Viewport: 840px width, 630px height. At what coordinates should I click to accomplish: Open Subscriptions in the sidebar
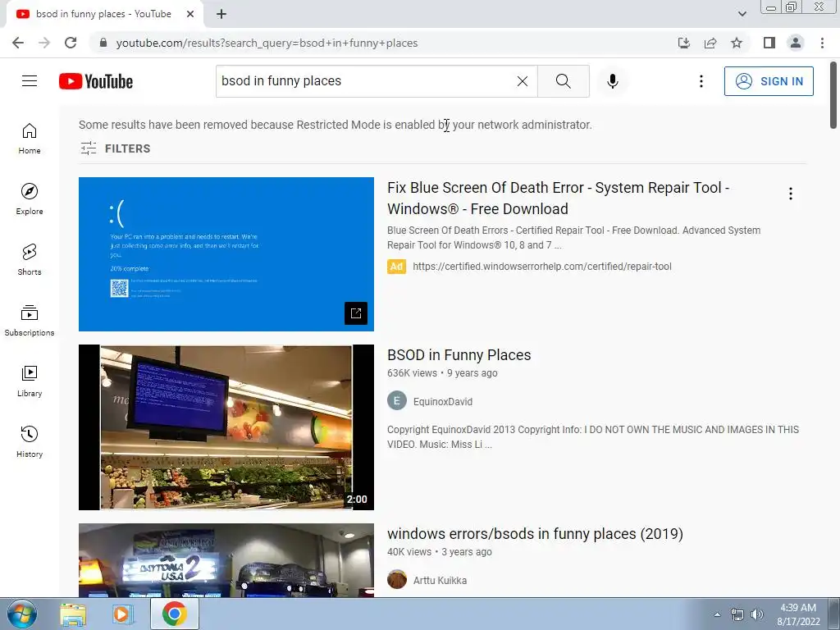pyautogui.click(x=30, y=321)
